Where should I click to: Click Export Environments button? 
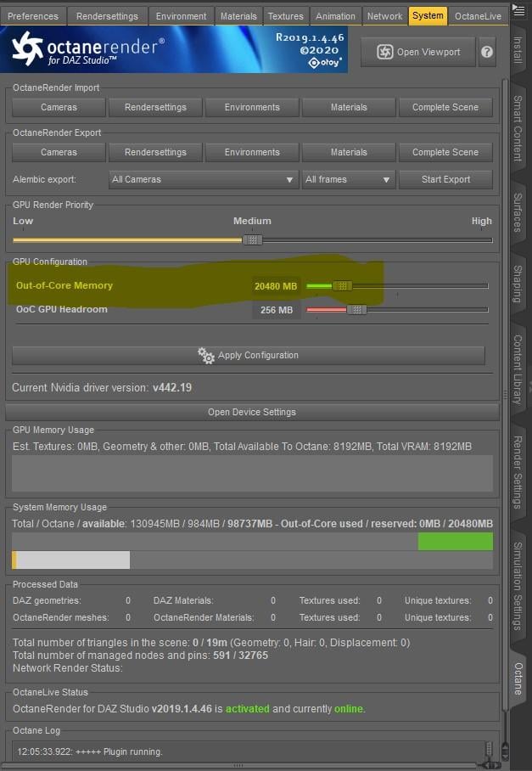pyautogui.click(x=252, y=153)
